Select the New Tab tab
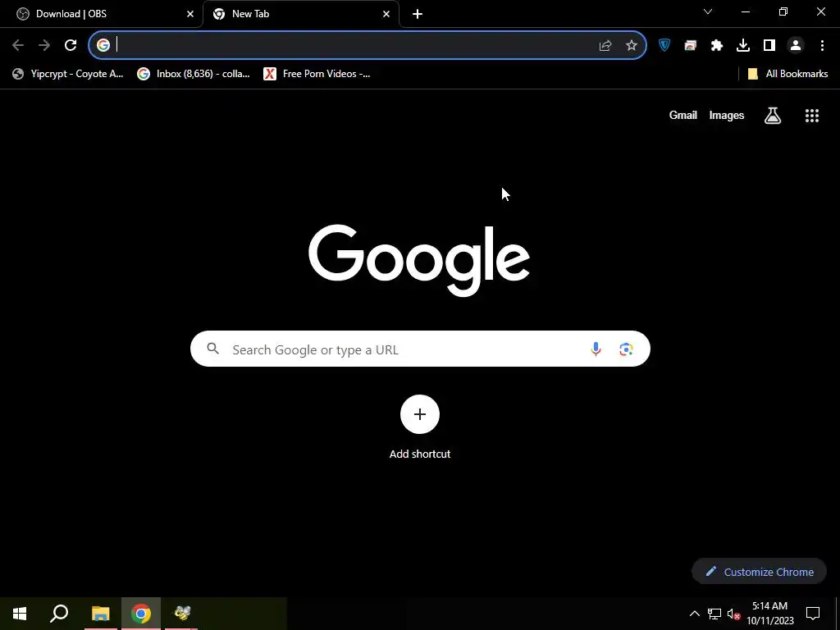The width and height of the screenshot is (840, 630). pos(302,14)
